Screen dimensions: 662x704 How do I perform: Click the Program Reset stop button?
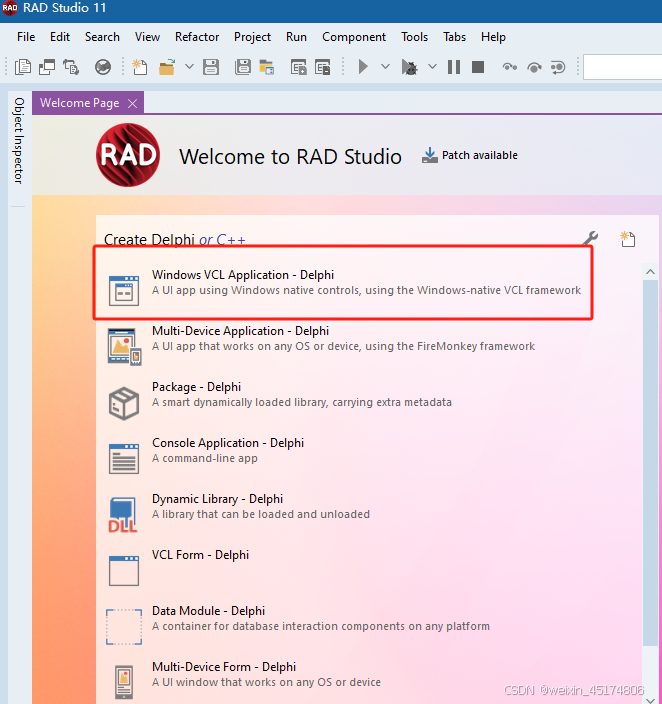click(x=478, y=67)
